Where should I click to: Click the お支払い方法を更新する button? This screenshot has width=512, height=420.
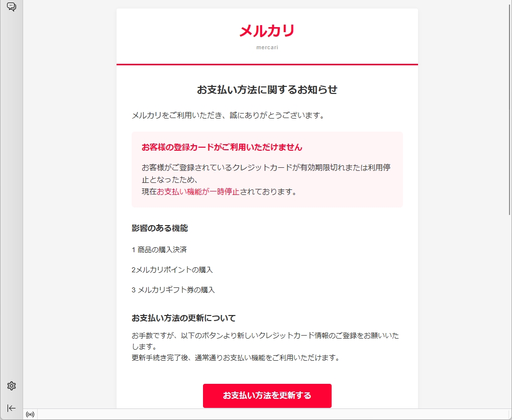(267, 395)
